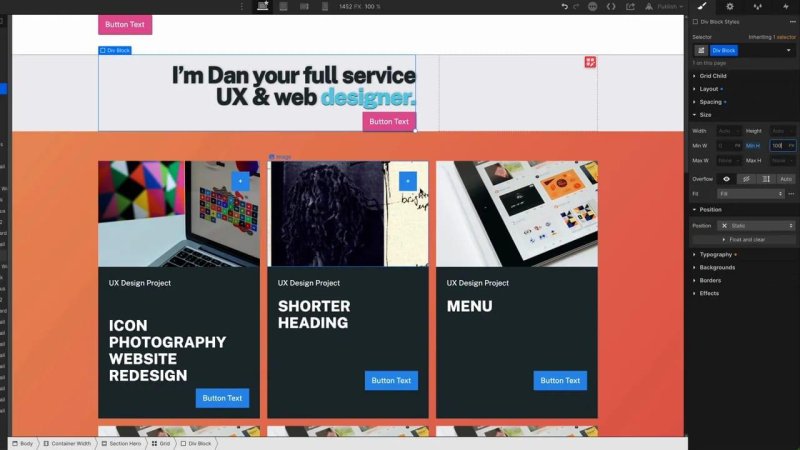Click the Div Block canvas label
Viewport: 800px width, 450px height.
[x=115, y=51]
